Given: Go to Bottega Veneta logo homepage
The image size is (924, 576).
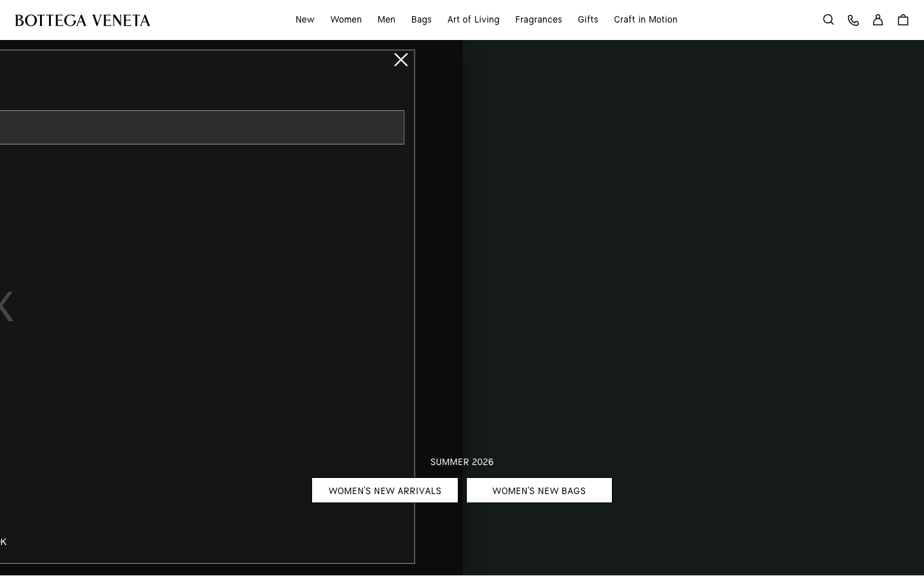Looking at the screenshot, I should 83,20.
